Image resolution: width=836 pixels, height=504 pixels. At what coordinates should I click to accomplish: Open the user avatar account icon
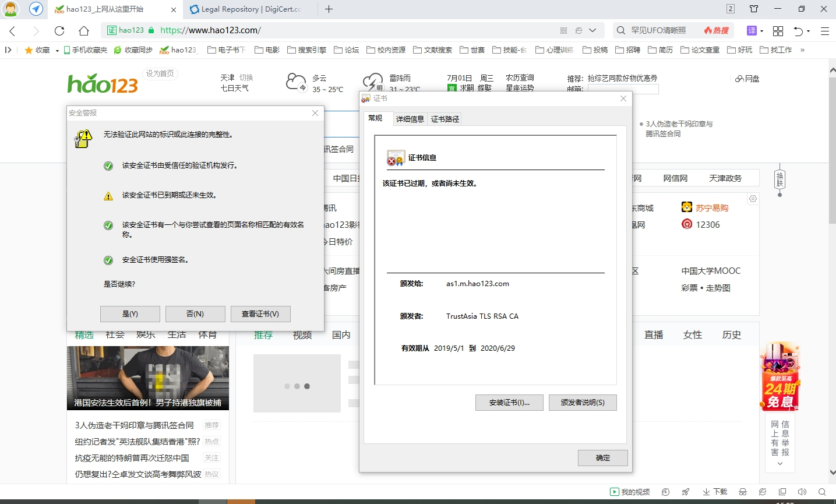tap(10, 9)
